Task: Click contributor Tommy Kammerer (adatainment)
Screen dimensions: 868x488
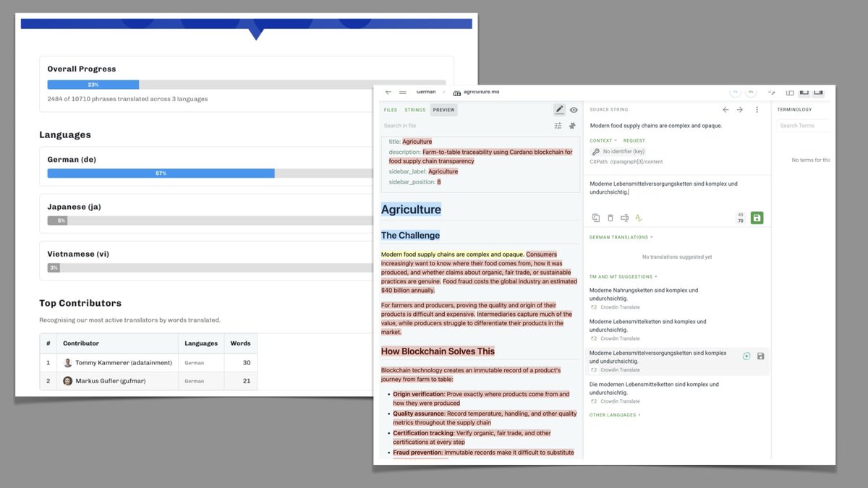Action: click(124, 363)
